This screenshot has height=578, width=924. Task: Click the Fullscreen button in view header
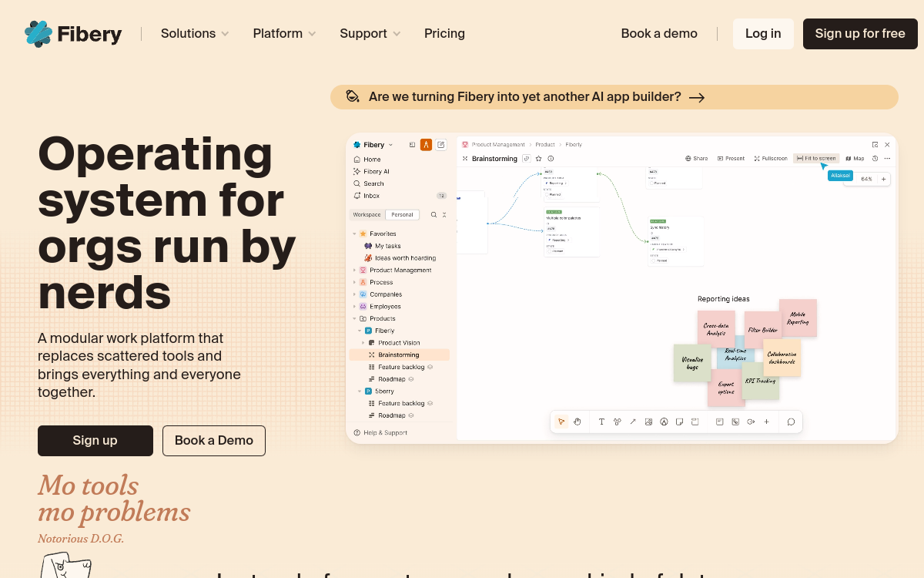(x=771, y=158)
